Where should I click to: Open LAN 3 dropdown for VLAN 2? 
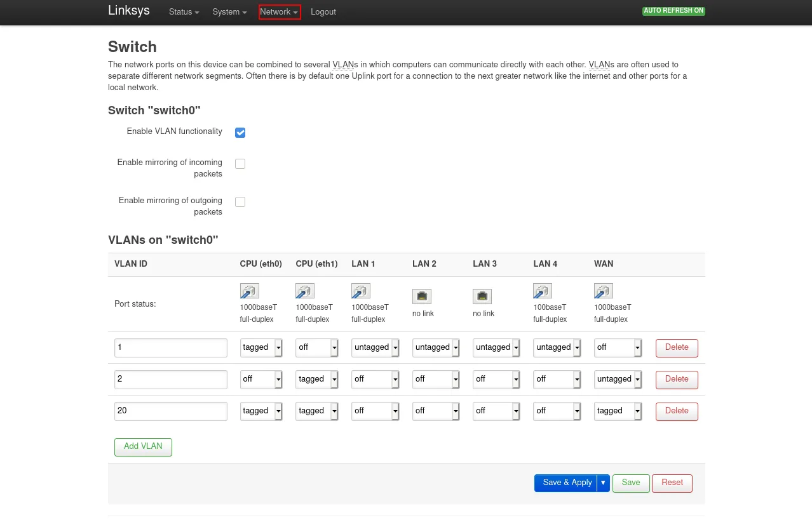pos(497,380)
